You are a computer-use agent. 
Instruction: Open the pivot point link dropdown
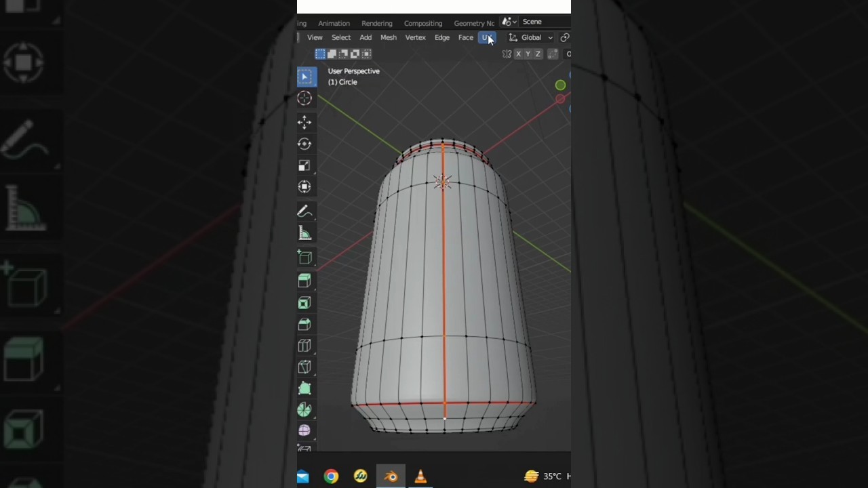pos(565,38)
